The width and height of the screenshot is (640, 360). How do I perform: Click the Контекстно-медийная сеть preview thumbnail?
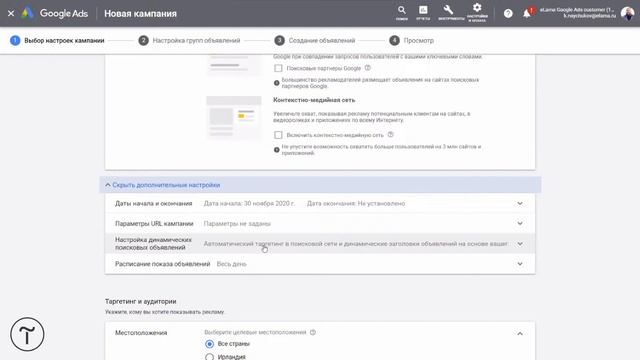pos(233,118)
